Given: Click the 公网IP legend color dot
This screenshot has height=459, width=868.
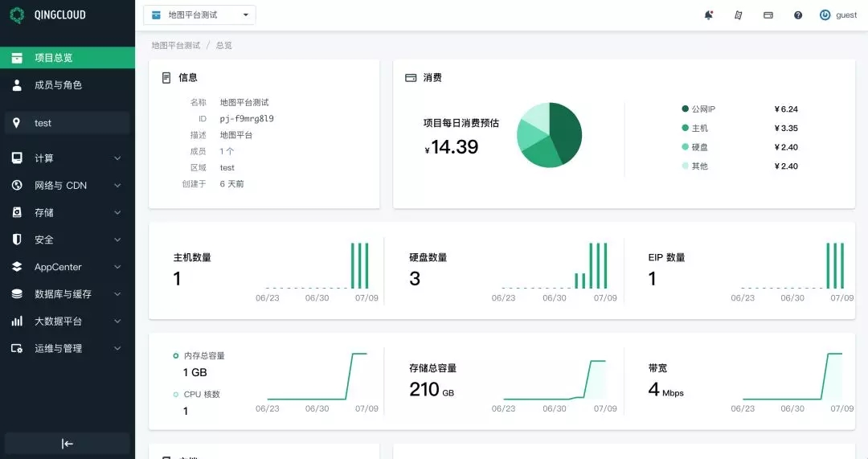Looking at the screenshot, I should (686, 109).
